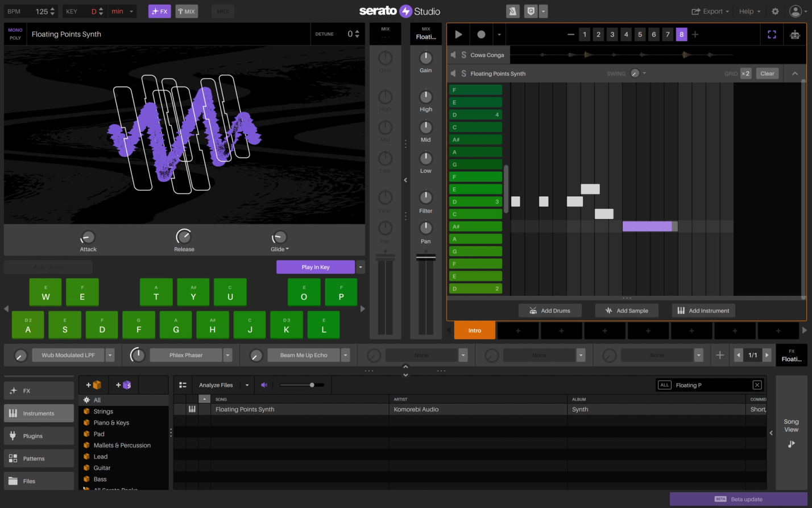Enable the metronome icon
This screenshot has height=508, width=812.
(512, 11)
